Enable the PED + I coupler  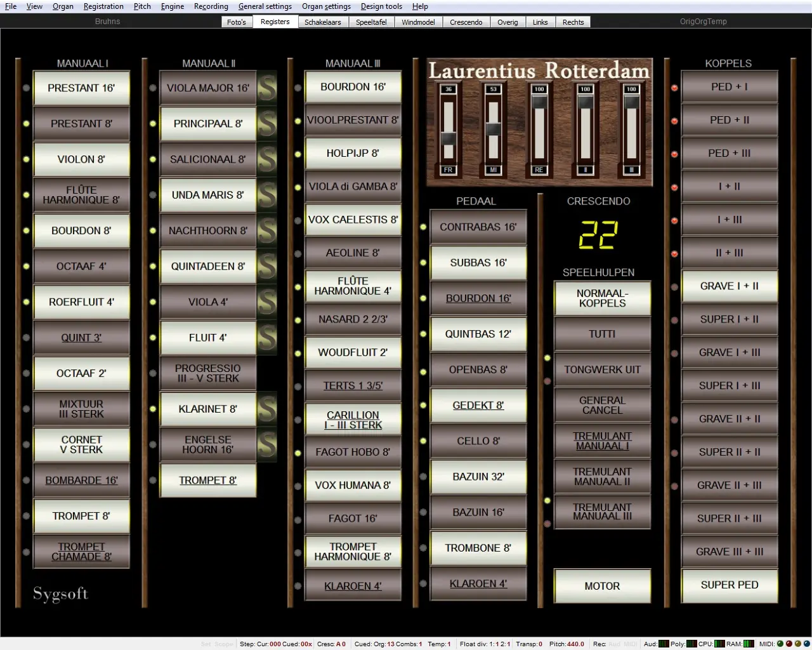729,87
